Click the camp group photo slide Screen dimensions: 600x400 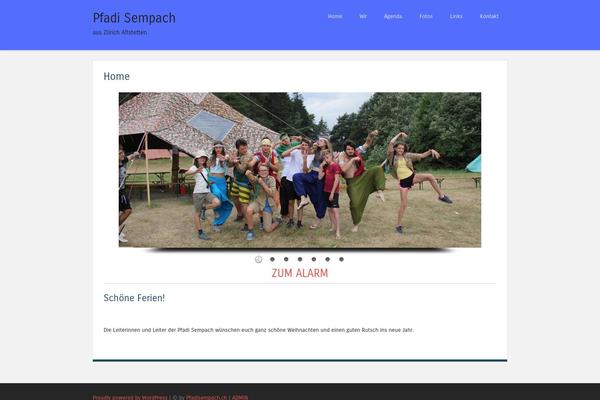(x=300, y=170)
